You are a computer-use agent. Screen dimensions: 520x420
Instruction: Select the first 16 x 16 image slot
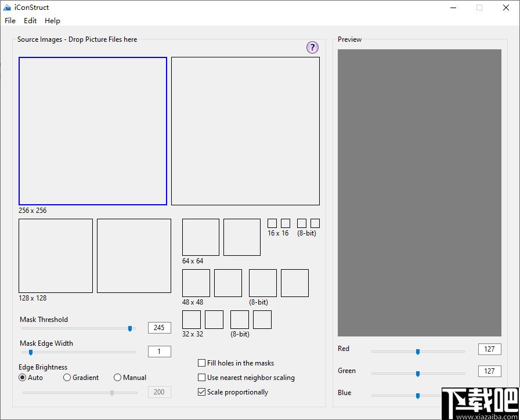[x=272, y=223]
